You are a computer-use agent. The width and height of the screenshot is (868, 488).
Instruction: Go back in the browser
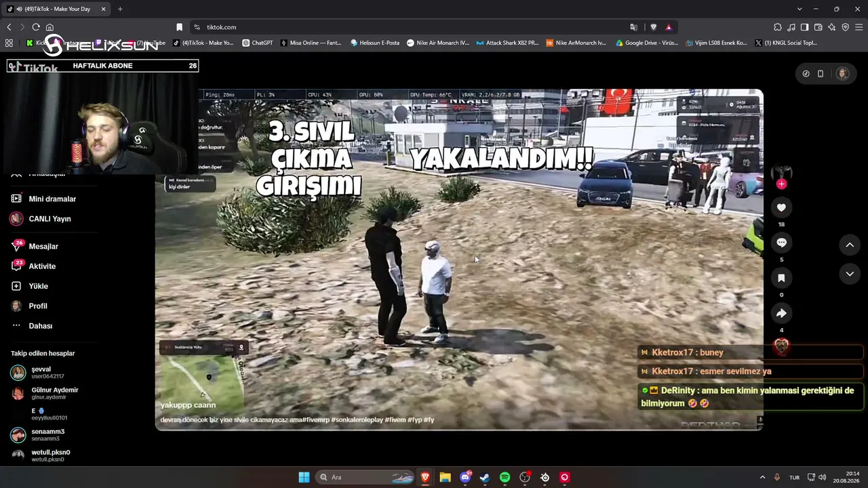pyautogui.click(x=9, y=27)
